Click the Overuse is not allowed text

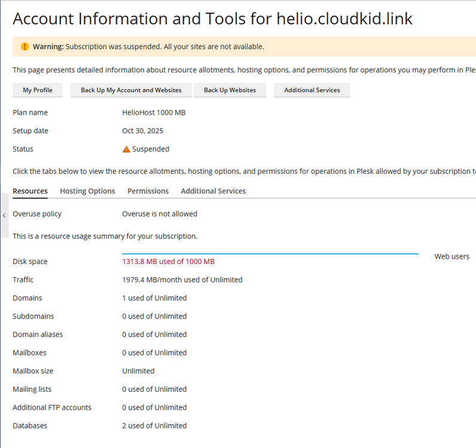159,214
